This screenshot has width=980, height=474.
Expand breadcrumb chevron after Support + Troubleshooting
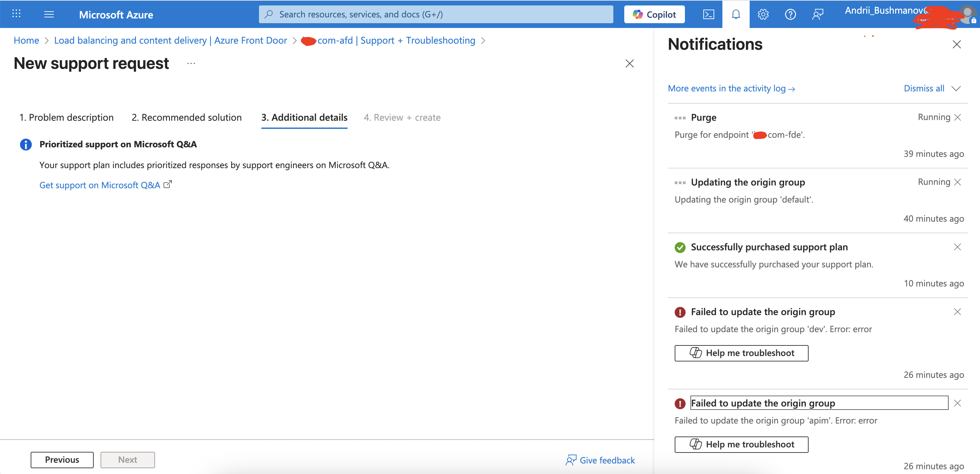tap(483, 41)
